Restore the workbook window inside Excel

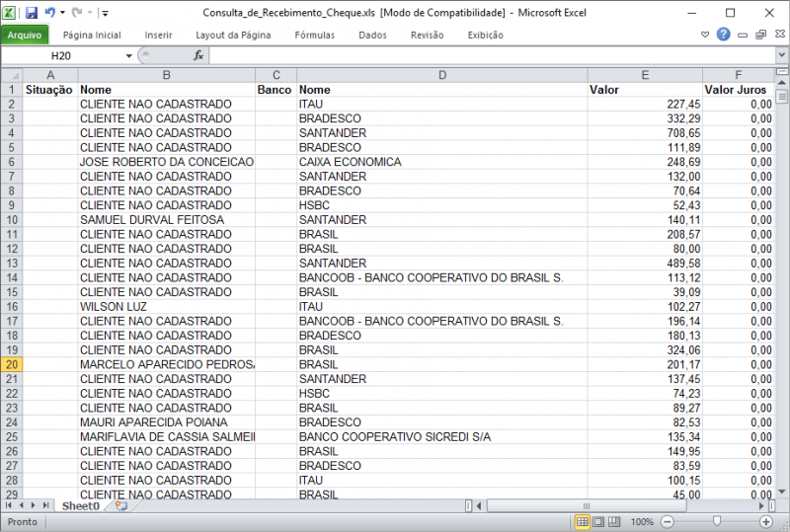[x=760, y=35]
